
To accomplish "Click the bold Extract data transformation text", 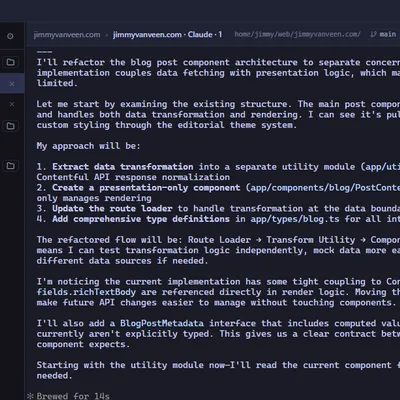I will click(123, 167).
